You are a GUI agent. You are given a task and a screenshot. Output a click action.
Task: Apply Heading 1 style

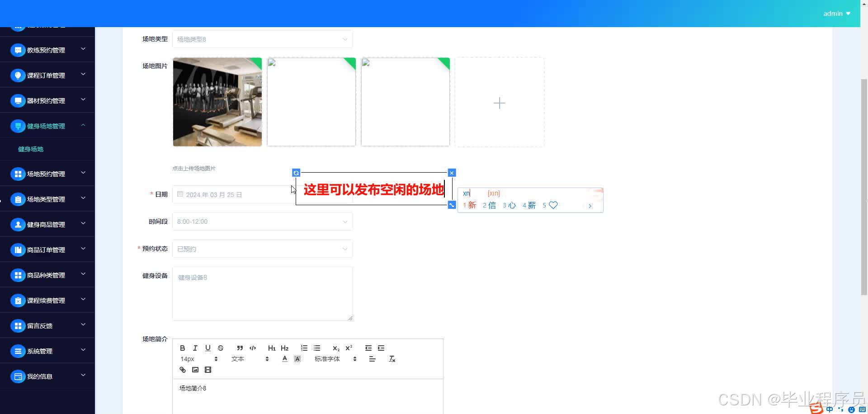pos(272,348)
